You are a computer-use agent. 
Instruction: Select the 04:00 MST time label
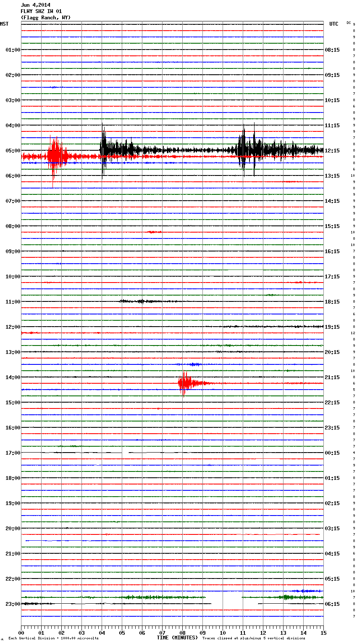pyautogui.click(x=13, y=126)
